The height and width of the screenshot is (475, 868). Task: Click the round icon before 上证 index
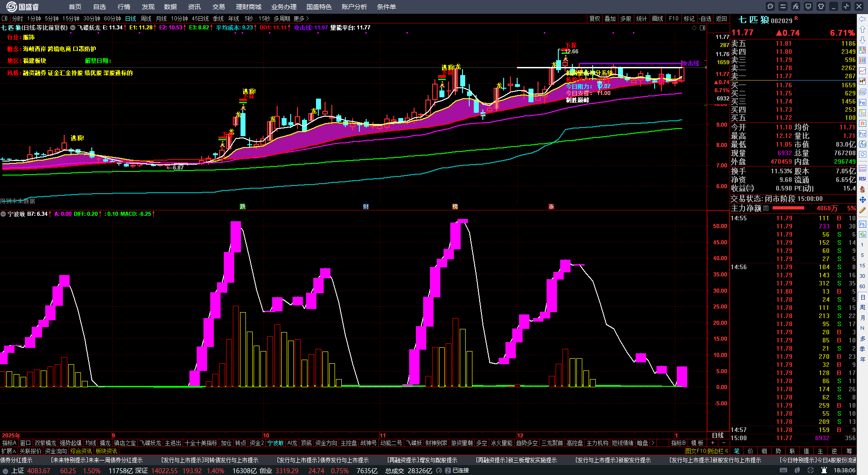pyautogui.click(x=5, y=470)
